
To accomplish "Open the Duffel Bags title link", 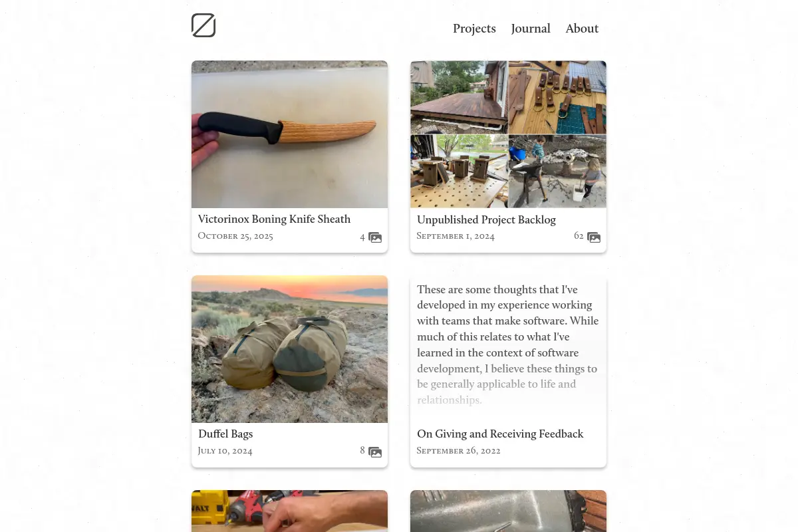I will [225, 434].
